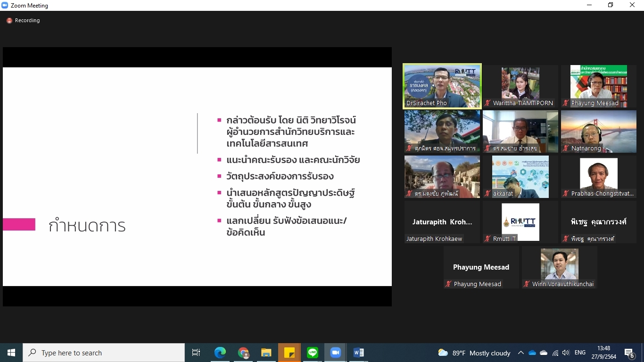Expand the hidden system tray icons chevron
The image size is (644, 362).
tap(520, 353)
